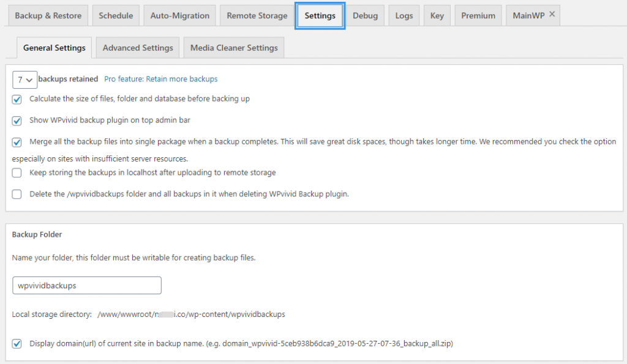Go to the Auto-Migration tab
Image resolution: width=627 pixels, height=364 pixels.
[179, 15]
